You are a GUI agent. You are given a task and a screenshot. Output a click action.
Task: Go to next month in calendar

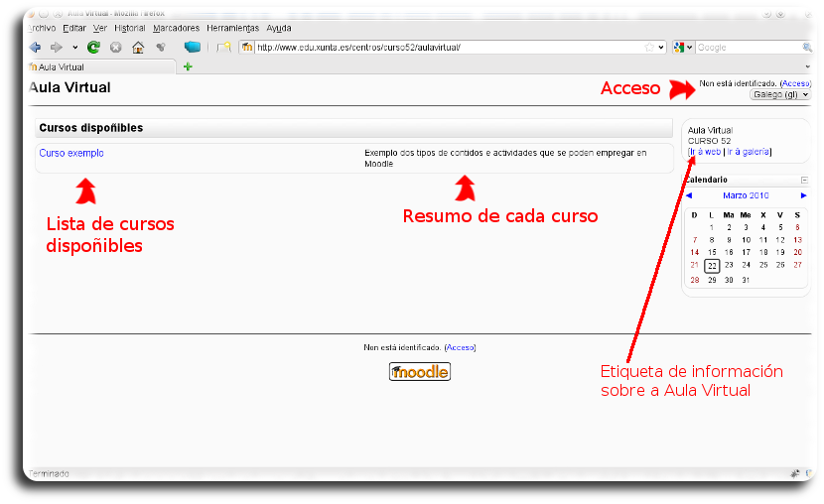point(804,195)
